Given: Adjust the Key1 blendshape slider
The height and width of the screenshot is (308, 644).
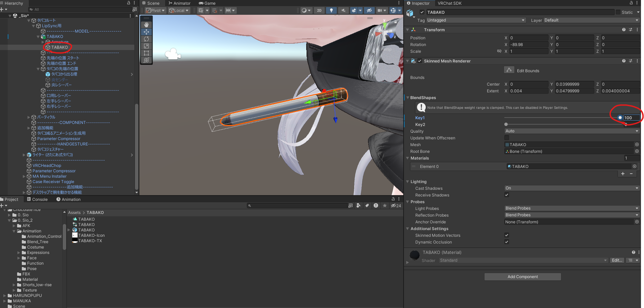Looking at the screenshot, I should (x=563, y=118).
